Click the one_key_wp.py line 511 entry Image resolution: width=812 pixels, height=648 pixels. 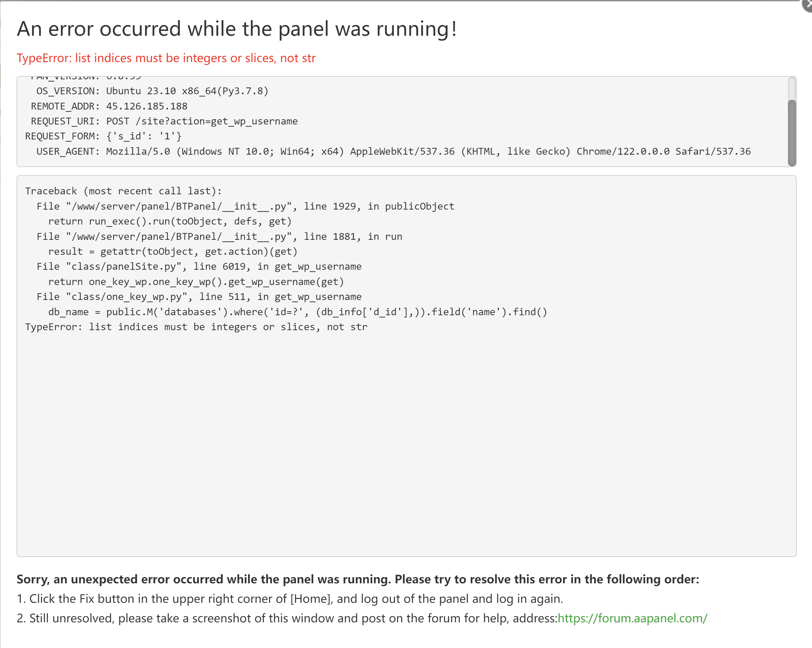(x=199, y=297)
